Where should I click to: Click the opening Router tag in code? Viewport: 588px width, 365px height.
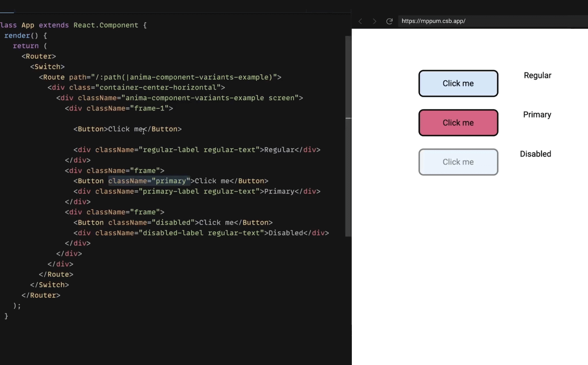click(39, 56)
